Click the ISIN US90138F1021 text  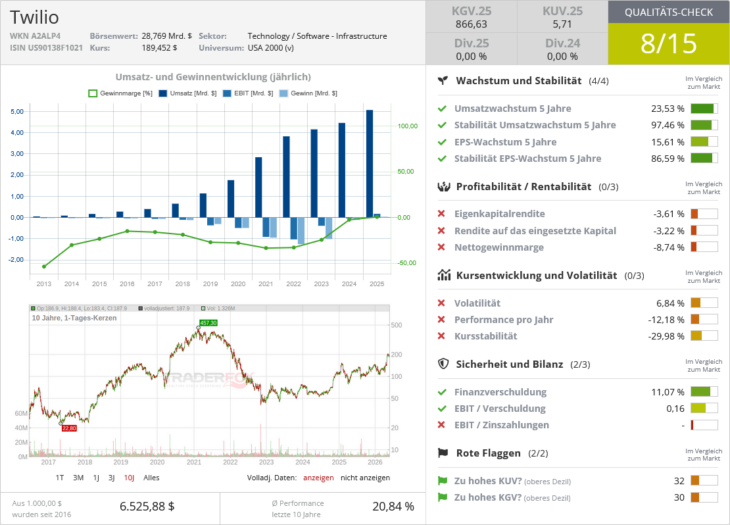tap(46, 47)
